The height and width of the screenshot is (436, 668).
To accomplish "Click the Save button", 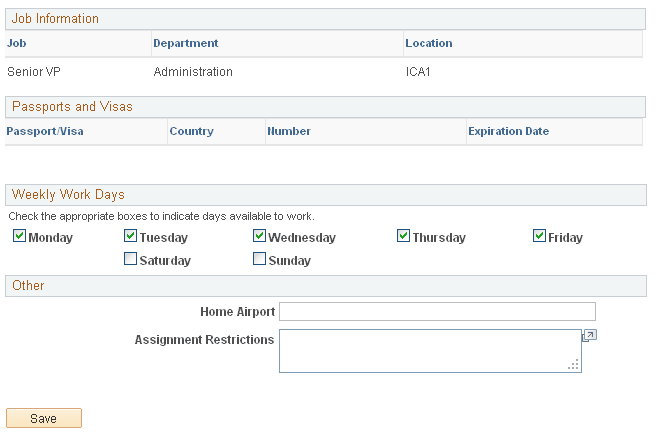I will tap(44, 418).
